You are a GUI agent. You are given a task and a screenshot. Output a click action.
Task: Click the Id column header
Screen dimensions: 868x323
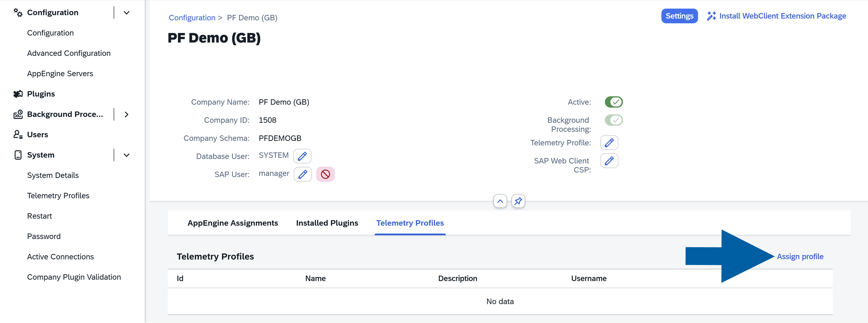(x=180, y=278)
